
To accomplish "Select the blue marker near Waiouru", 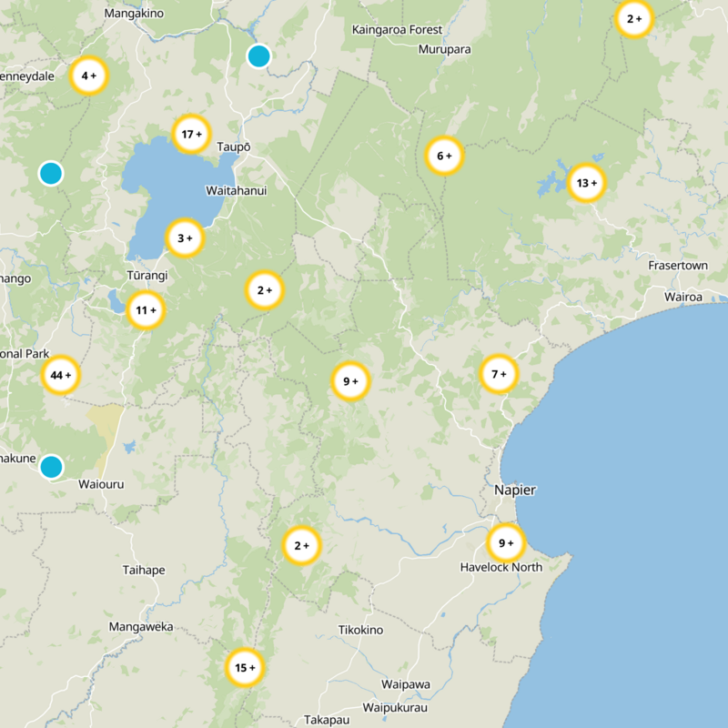I will (51, 467).
